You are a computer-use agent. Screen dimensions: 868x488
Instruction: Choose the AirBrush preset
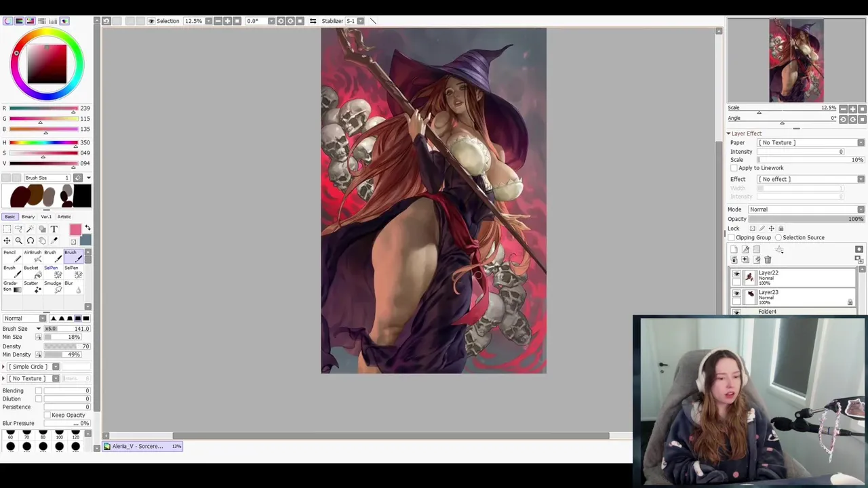coord(33,257)
